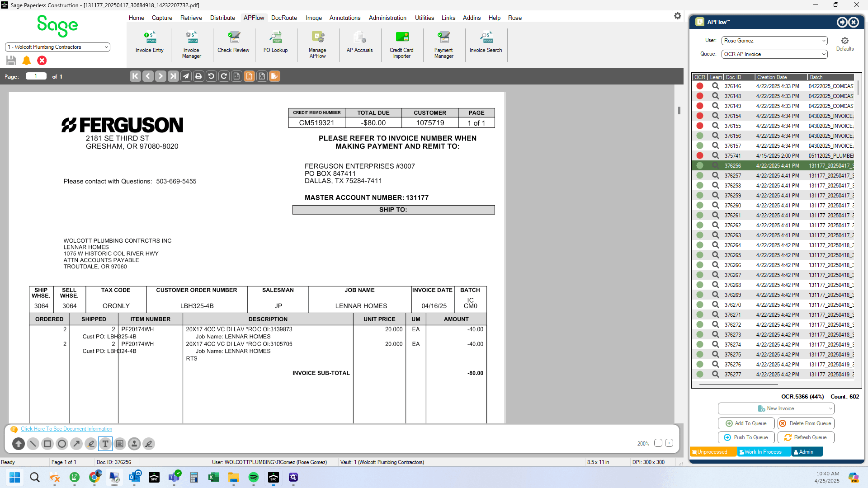Toggle the annotation edit mode button

click(x=274, y=76)
